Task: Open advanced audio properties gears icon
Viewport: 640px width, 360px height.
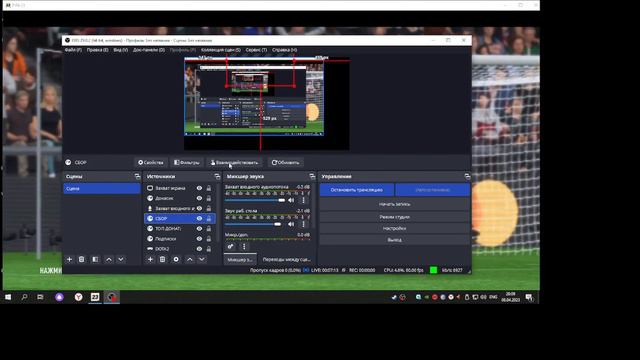Action: pyautogui.click(x=231, y=247)
